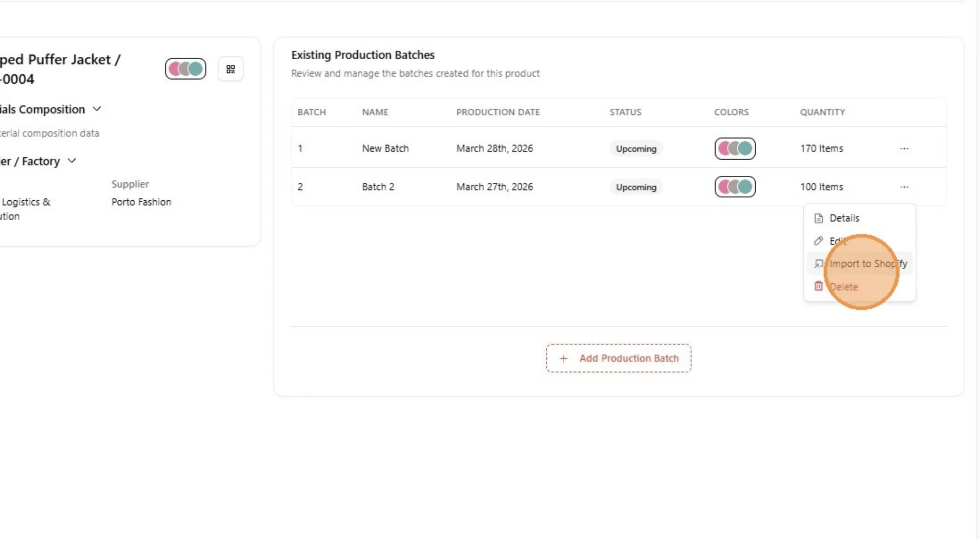Click the NAME column header
The height and width of the screenshot is (539, 980).
click(x=375, y=112)
